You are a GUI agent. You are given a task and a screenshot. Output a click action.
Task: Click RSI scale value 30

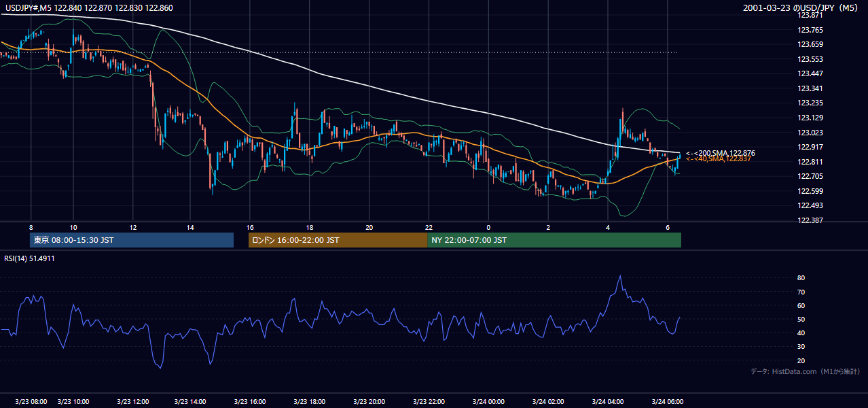tap(801, 347)
